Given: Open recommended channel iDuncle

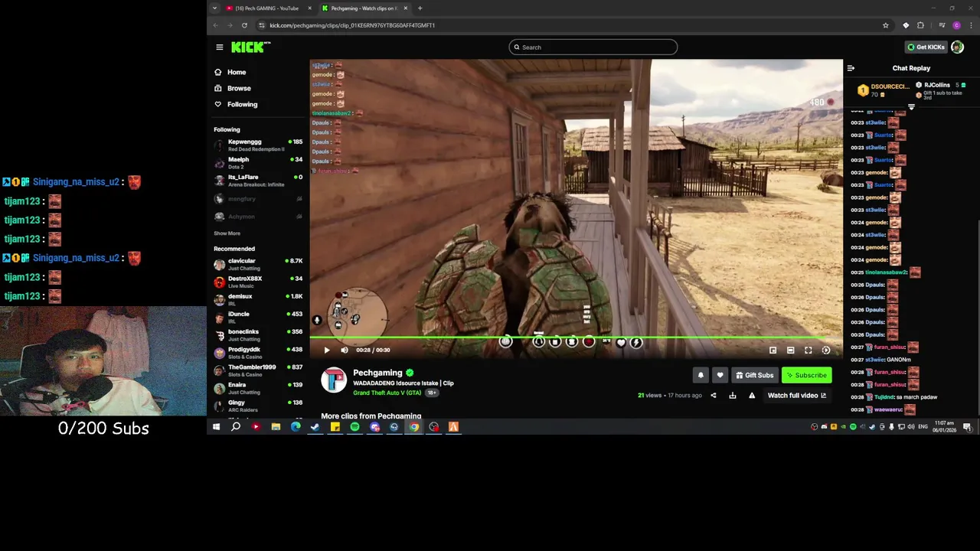Looking at the screenshot, I should (258, 317).
